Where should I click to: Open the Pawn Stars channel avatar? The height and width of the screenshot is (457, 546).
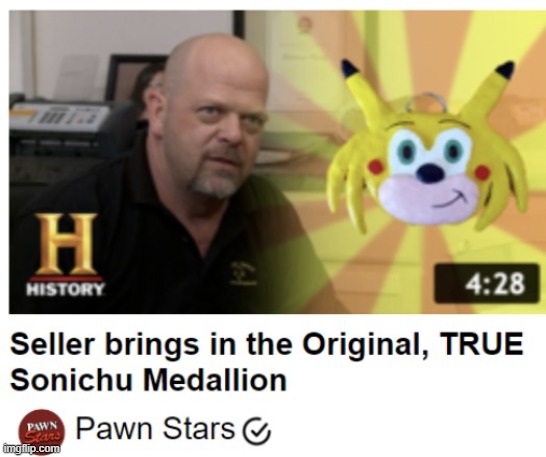(41, 431)
